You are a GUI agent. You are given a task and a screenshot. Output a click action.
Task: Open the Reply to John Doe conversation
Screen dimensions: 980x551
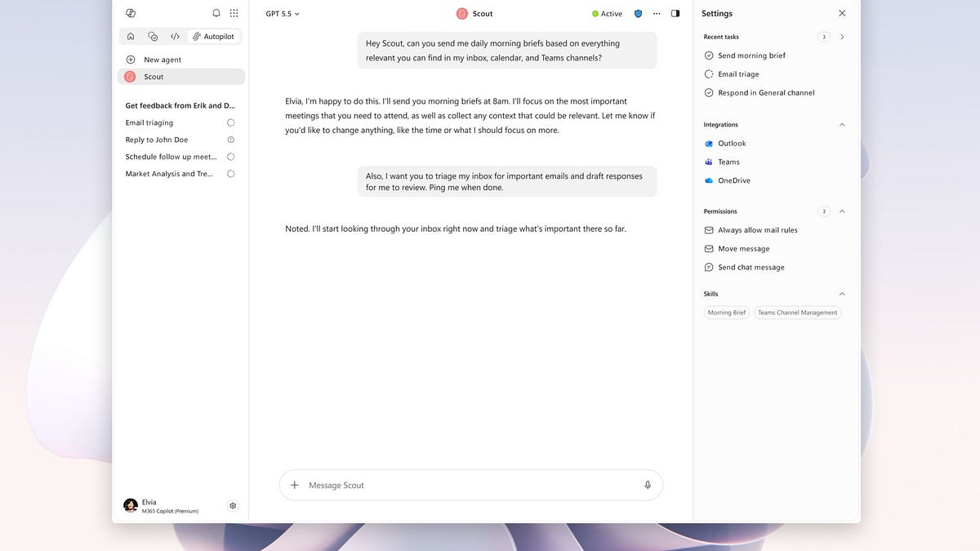[x=157, y=140]
